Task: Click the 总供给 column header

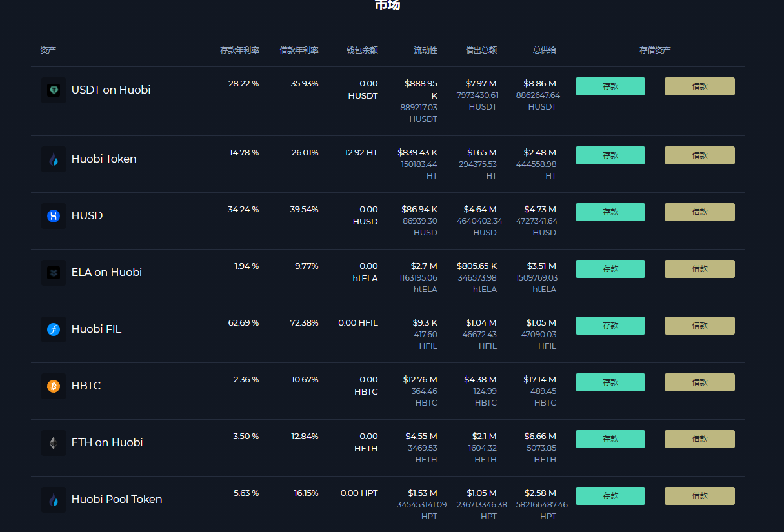Action: (545, 50)
